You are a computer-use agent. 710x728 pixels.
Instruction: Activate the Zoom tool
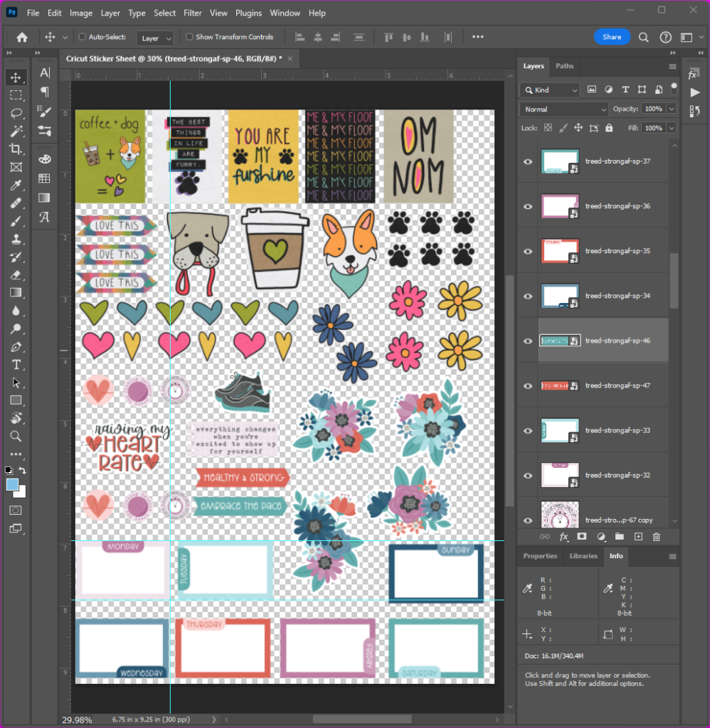[x=16, y=437]
